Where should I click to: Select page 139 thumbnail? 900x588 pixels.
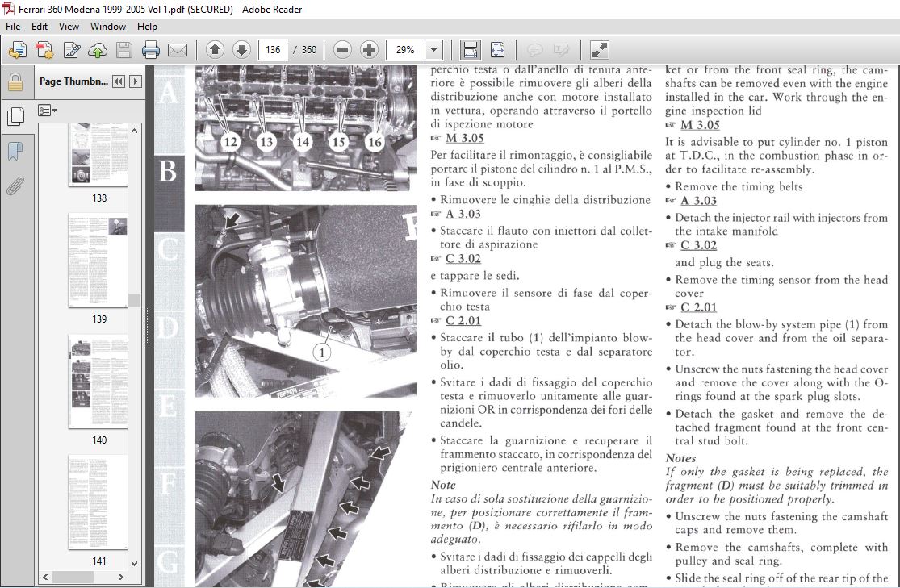[98, 261]
